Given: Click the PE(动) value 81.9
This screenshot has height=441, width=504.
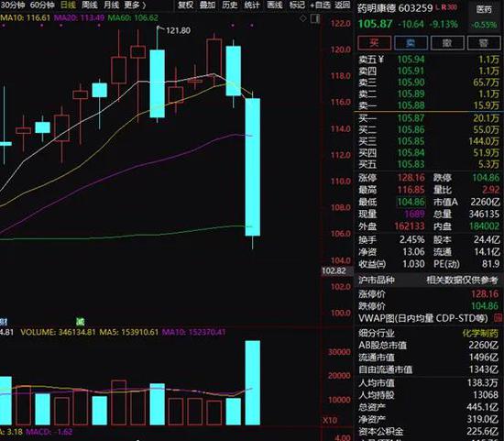Looking at the screenshot, I should coord(490,264).
